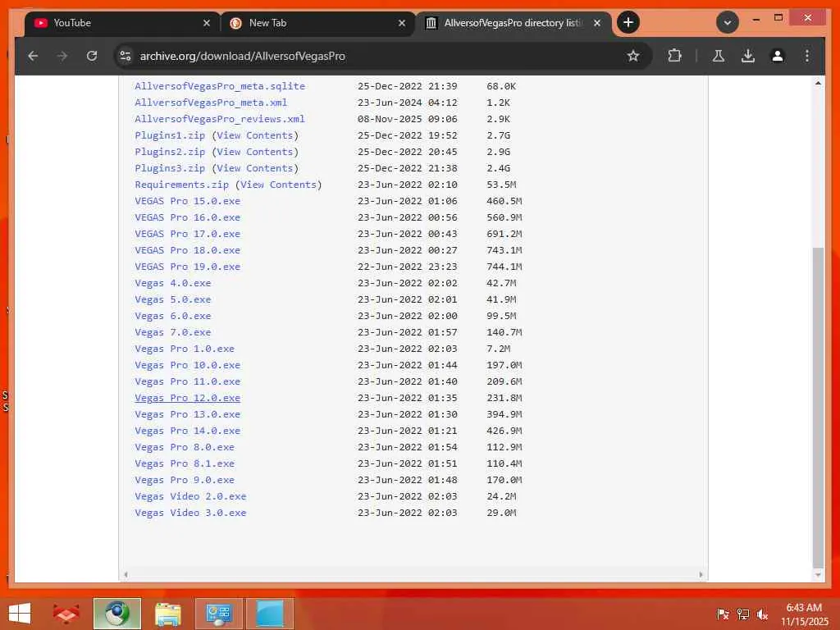This screenshot has width=840, height=630.
Task: Click the browser back arrow
Action: point(33,56)
